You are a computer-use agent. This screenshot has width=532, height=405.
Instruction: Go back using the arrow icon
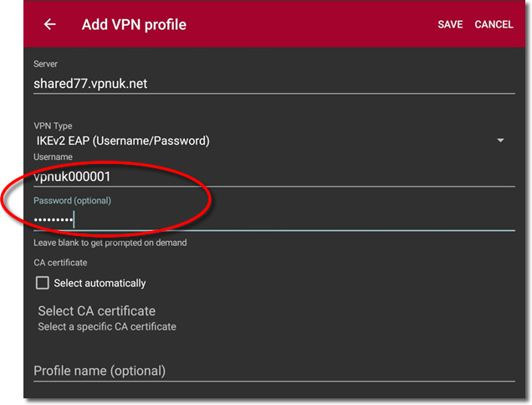tap(50, 24)
